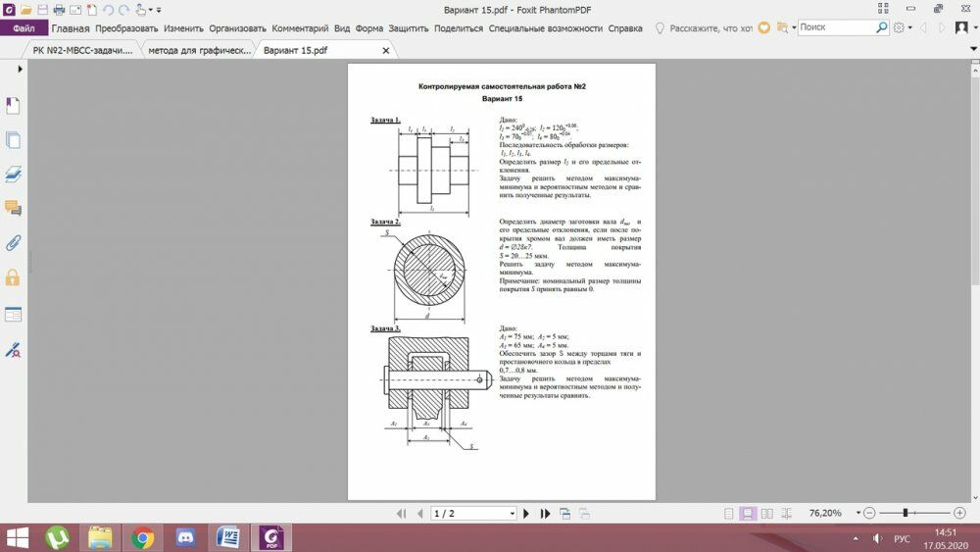Switch to 'метода для графическ...' tab
This screenshot has height=552, width=980.
tap(199, 50)
